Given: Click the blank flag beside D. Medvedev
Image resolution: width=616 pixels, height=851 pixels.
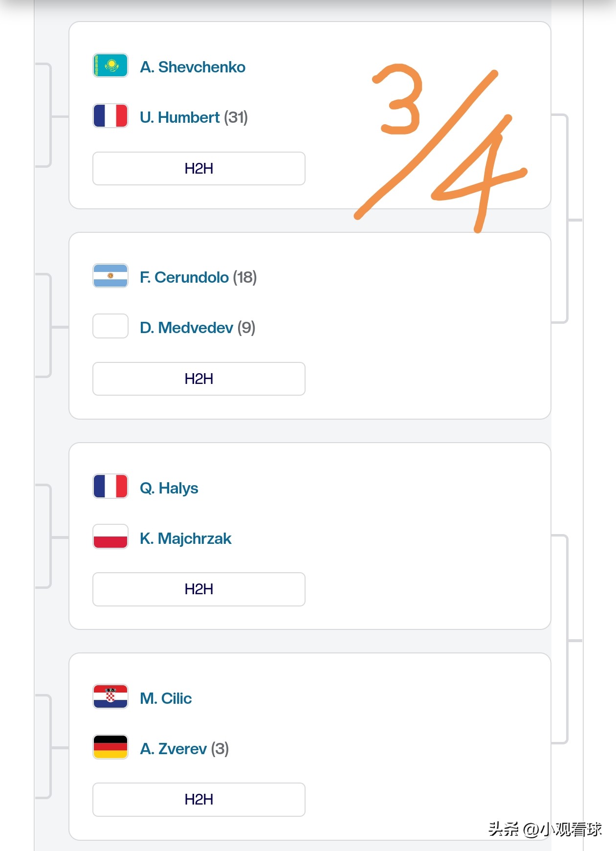Looking at the screenshot, I should click(110, 326).
